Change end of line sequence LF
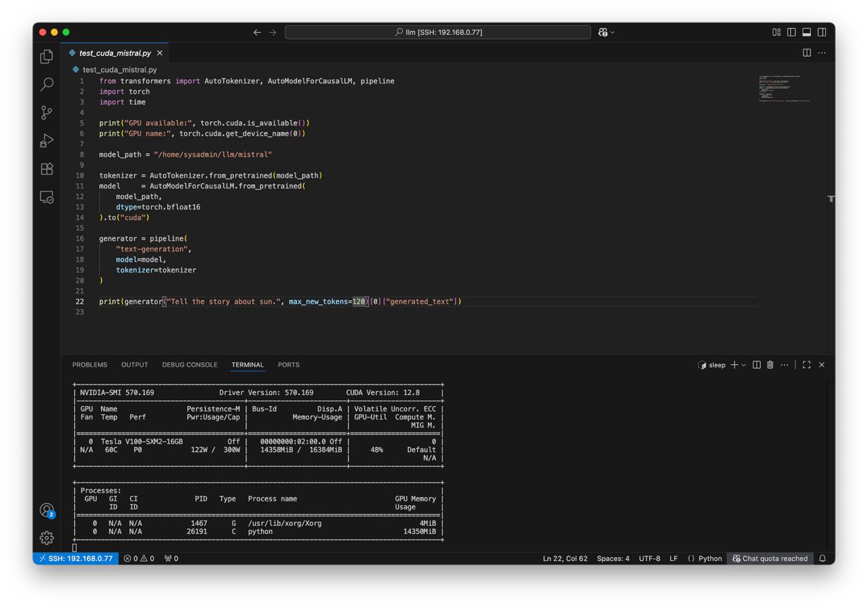 [673, 559]
